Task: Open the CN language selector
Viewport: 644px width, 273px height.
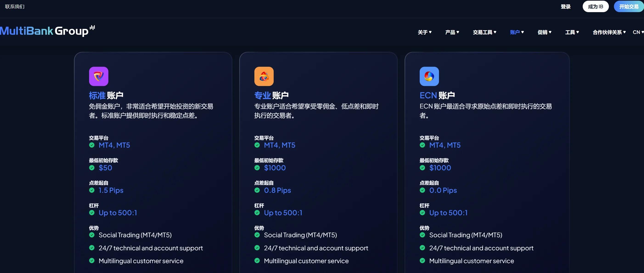Action: tap(638, 32)
